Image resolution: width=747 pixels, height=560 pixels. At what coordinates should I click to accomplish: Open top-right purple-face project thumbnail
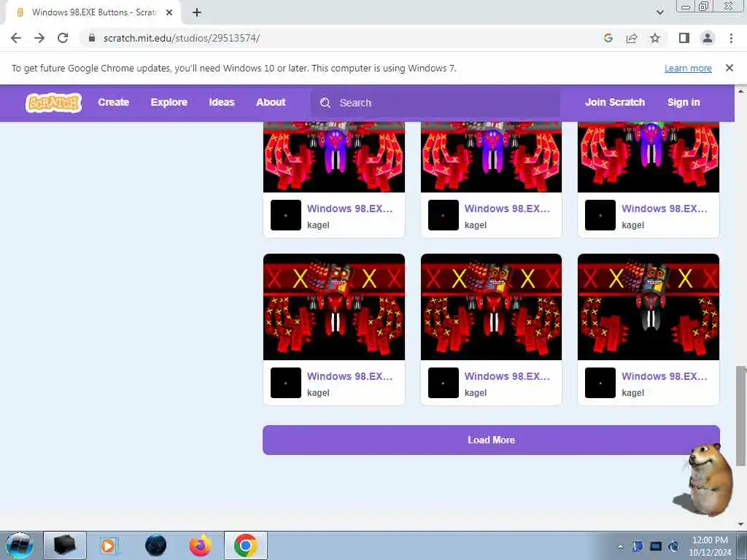coord(649,157)
